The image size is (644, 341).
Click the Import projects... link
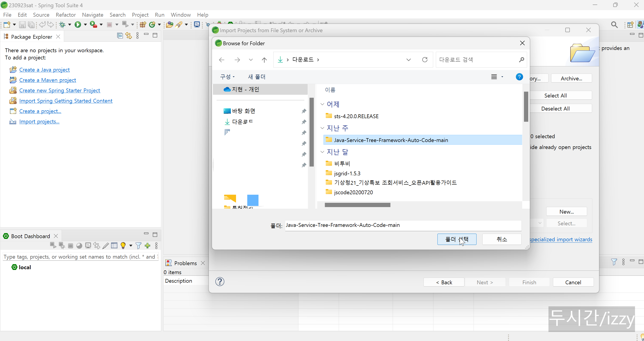point(39,121)
